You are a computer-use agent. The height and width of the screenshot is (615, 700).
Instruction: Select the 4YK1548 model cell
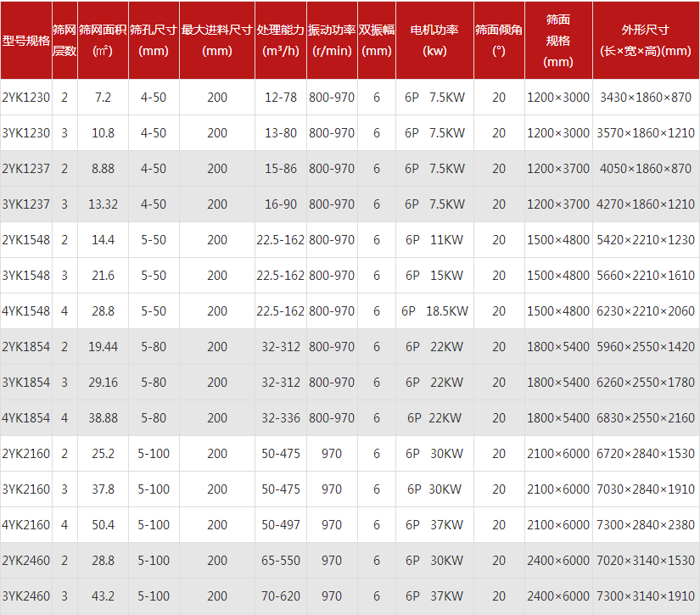[x=25, y=311]
